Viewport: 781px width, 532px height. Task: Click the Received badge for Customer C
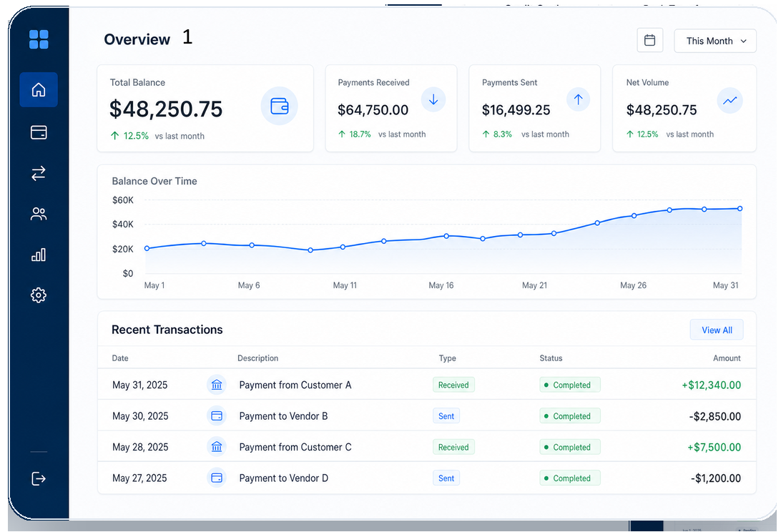[453, 448]
